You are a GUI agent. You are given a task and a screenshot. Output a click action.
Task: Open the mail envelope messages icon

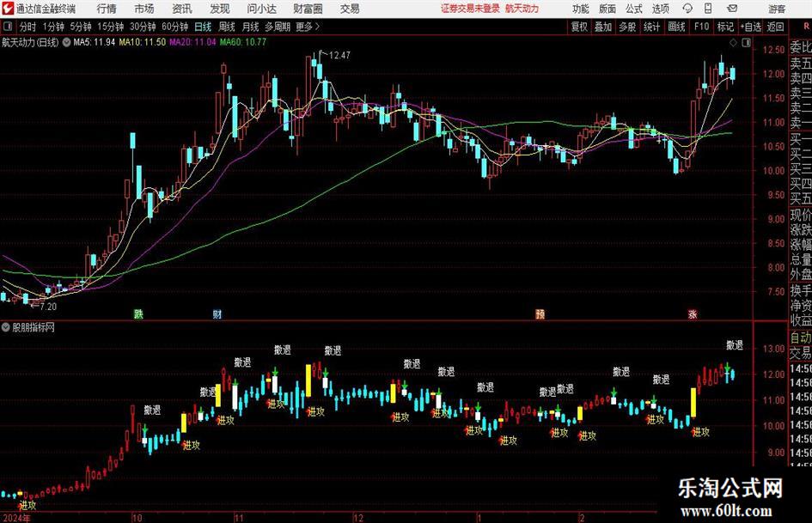pos(732,9)
